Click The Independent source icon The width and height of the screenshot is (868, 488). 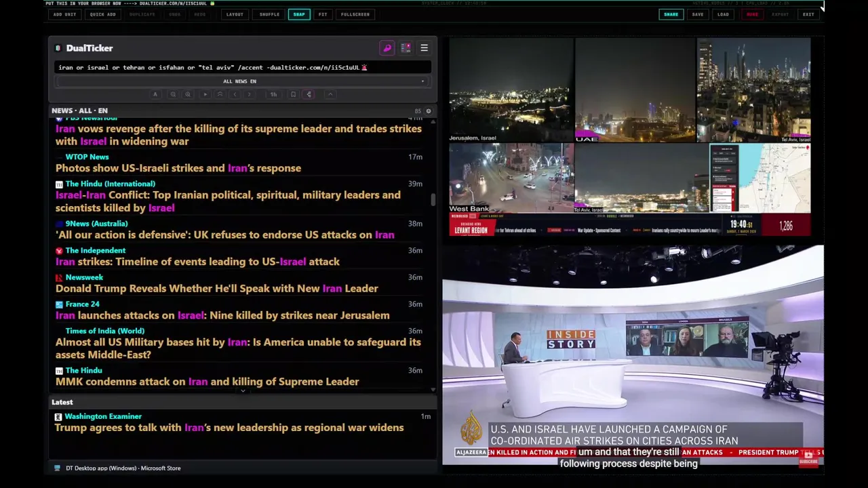click(59, 251)
